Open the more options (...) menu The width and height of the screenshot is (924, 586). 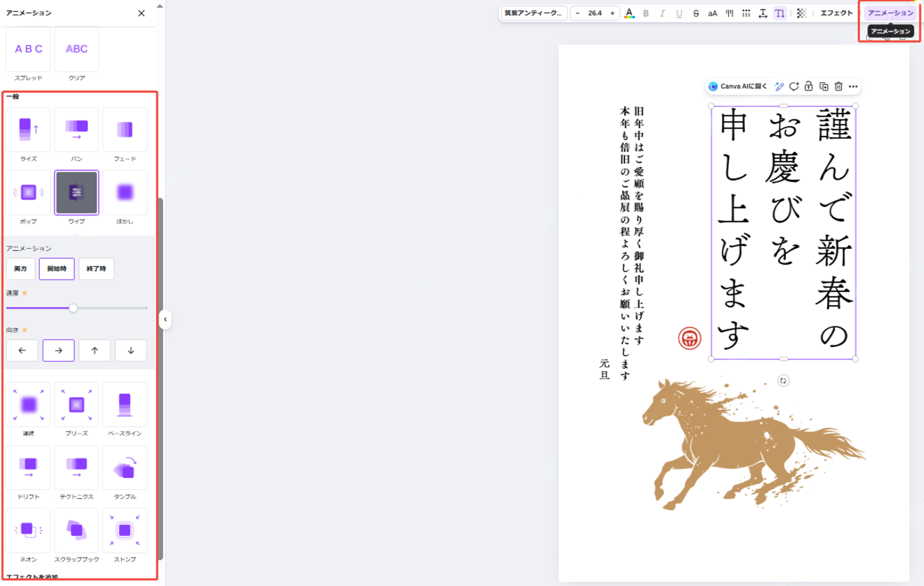pos(853,86)
